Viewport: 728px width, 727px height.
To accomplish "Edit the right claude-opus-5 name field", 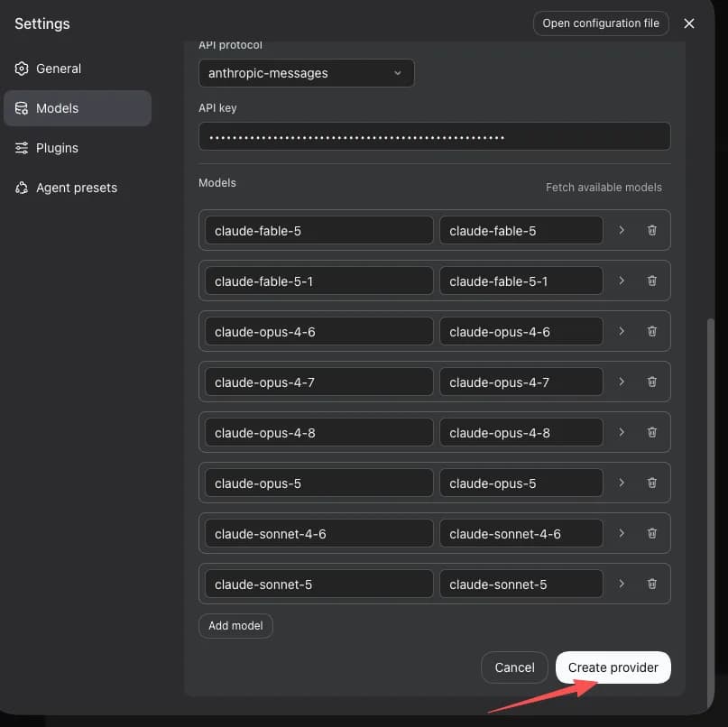I will pos(521,483).
